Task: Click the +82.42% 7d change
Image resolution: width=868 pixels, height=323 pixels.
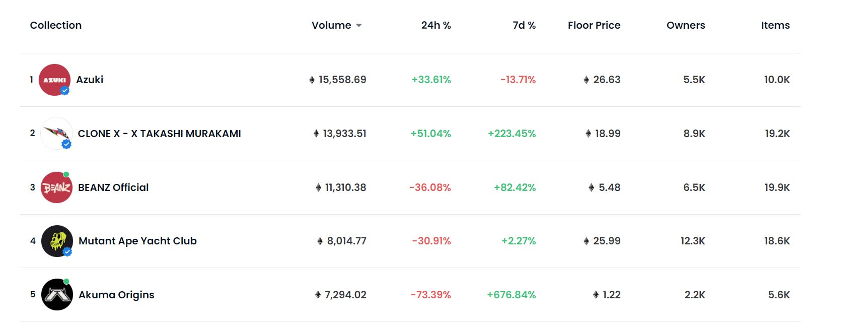Action: tap(515, 187)
